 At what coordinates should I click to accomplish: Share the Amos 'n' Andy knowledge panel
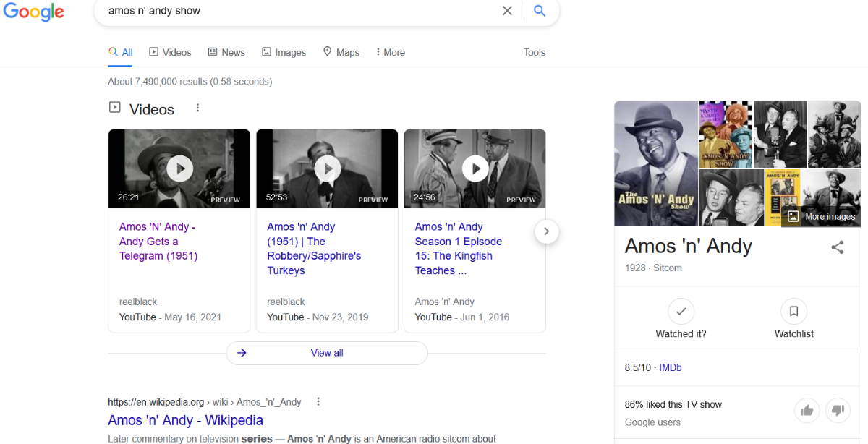tap(837, 247)
